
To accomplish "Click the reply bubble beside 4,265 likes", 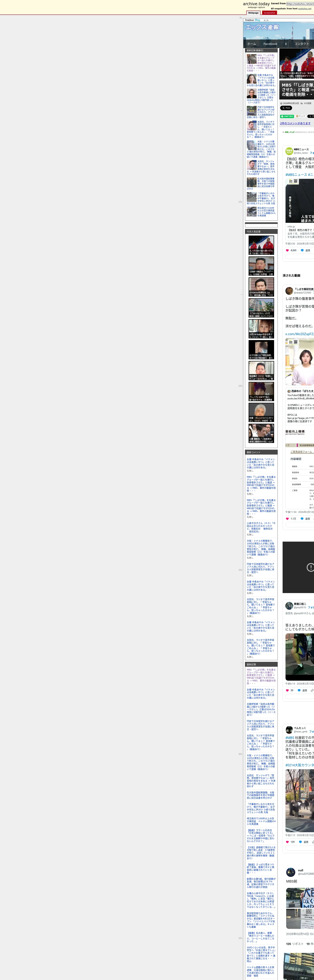I will 302,250.
